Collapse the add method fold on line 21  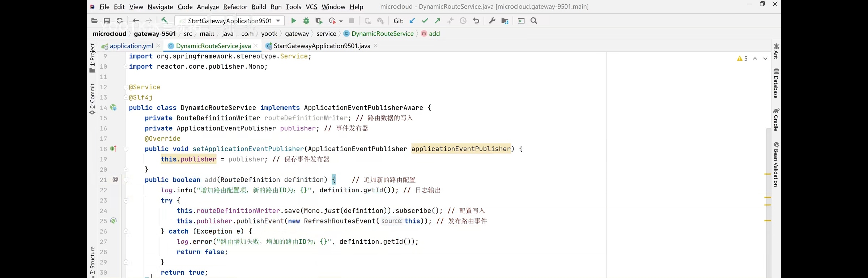[x=126, y=180]
